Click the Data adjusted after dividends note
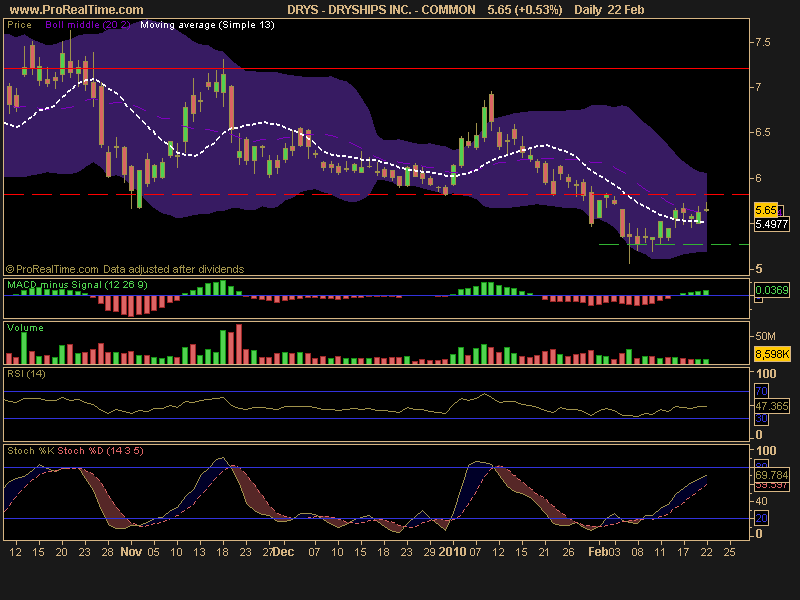This screenshot has height=600, width=800. click(173, 269)
